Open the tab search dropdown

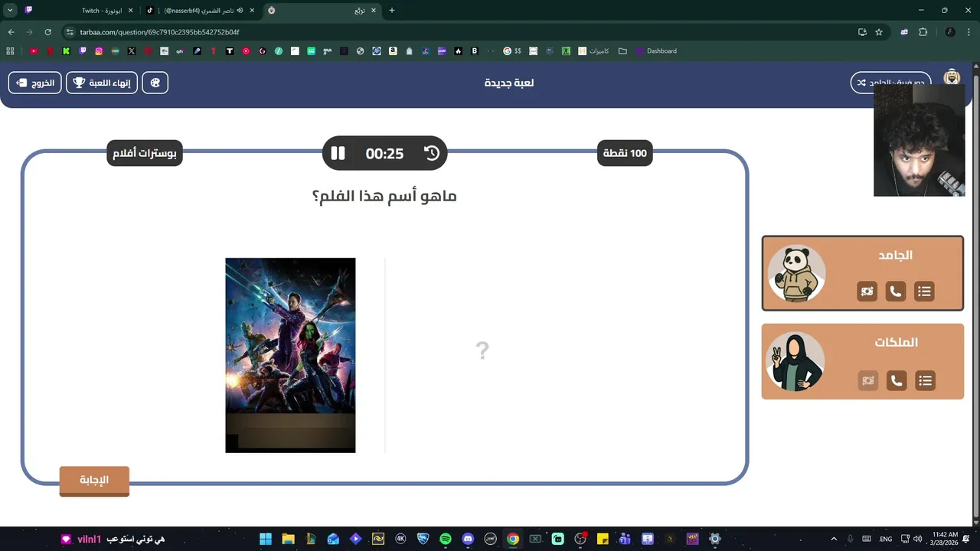tap(10, 11)
